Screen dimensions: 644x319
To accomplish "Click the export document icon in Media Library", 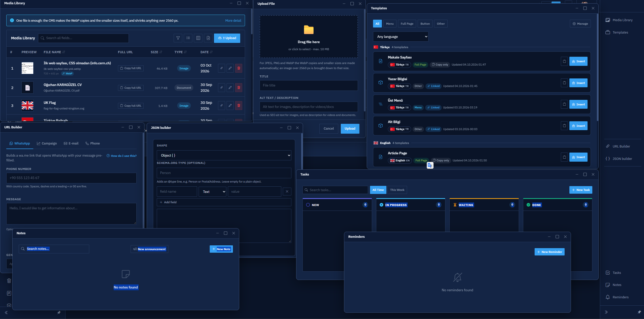I will (208, 38).
